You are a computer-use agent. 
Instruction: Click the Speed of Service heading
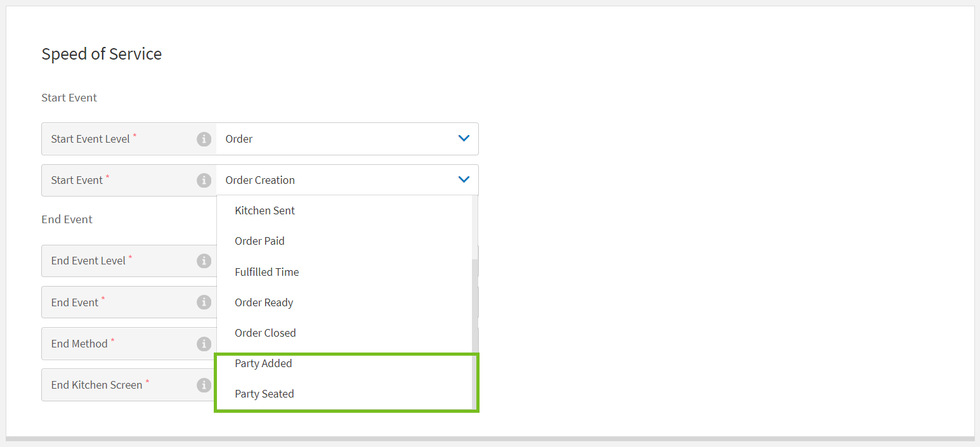[x=101, y=54]
